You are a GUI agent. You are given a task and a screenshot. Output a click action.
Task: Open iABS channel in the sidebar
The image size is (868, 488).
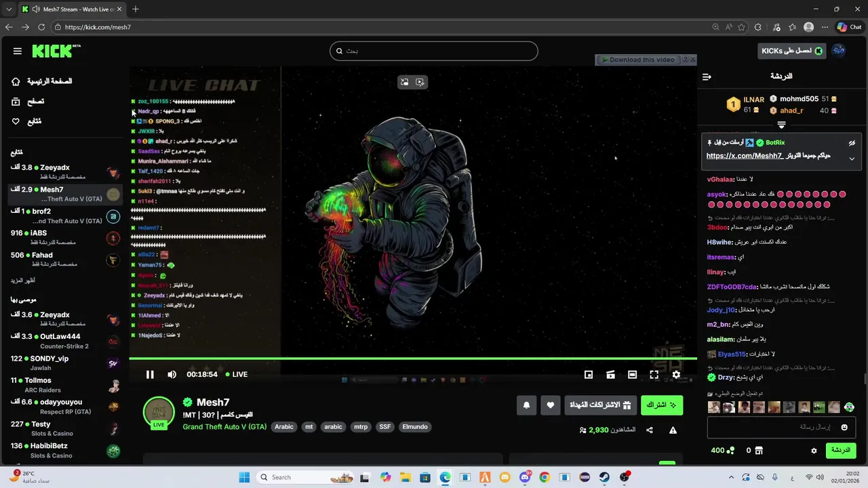tap(65, 237)
